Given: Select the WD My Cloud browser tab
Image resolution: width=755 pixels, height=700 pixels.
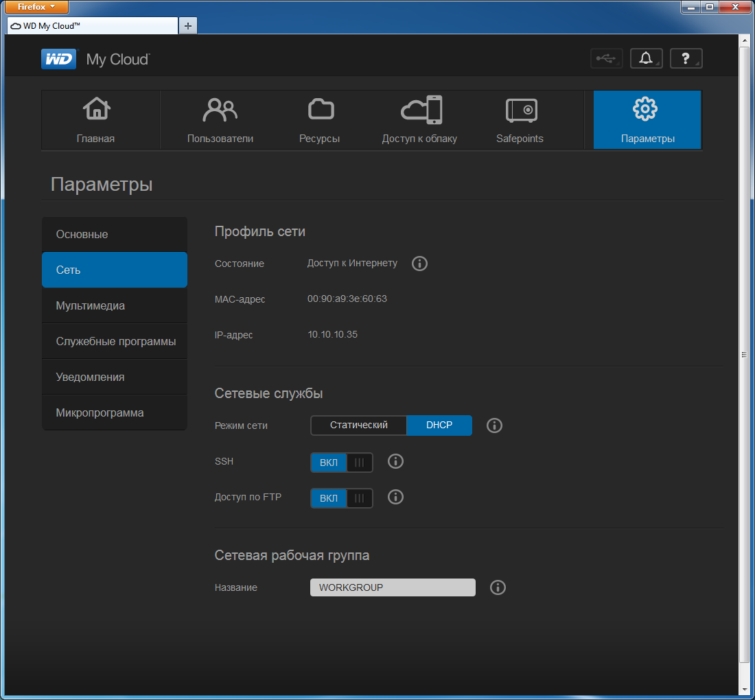Looking at the screenshot, I should click(x=93, y=25).
